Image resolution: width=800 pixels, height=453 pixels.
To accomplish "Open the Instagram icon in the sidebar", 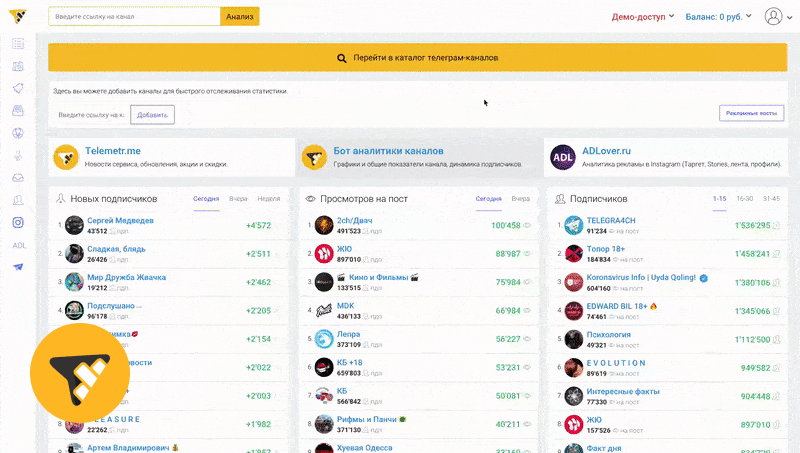I will pyautogui.click(x=18, y=222).
